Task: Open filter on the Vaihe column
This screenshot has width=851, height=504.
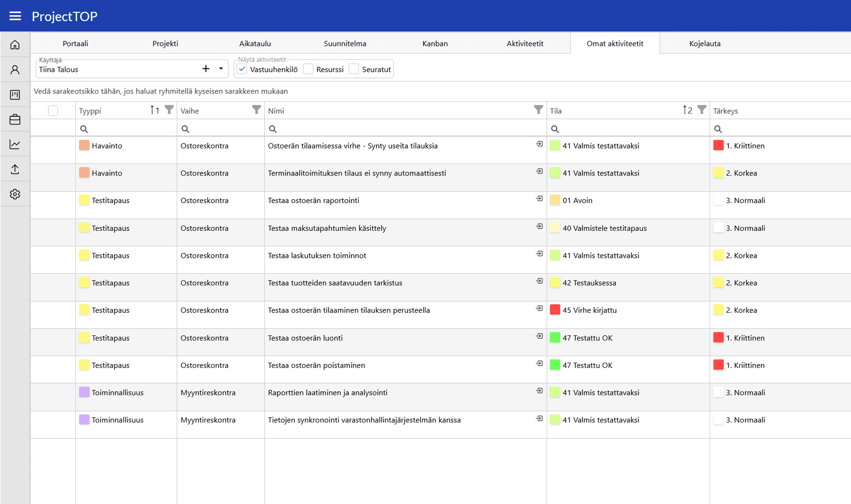Action: point(256,110)
